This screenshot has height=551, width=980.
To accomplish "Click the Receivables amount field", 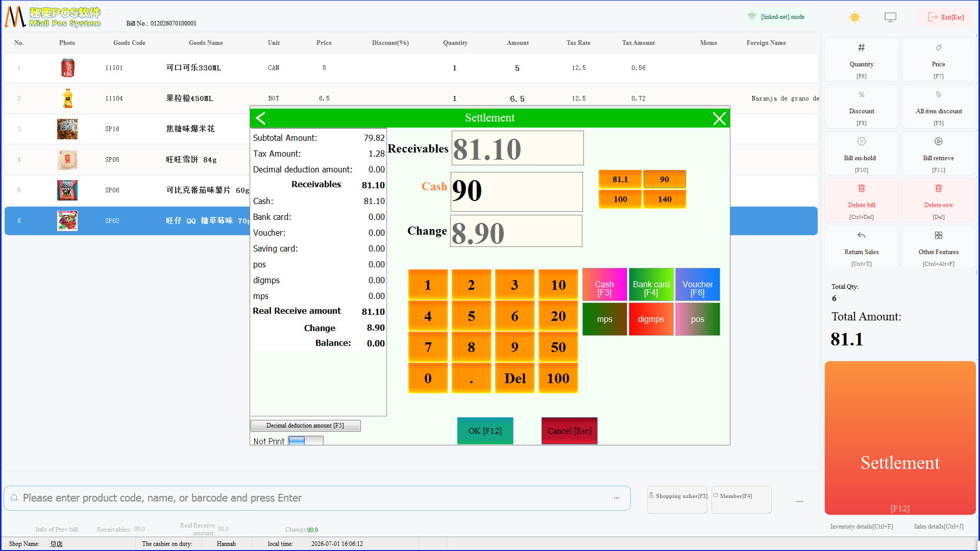I will point(517,148).
